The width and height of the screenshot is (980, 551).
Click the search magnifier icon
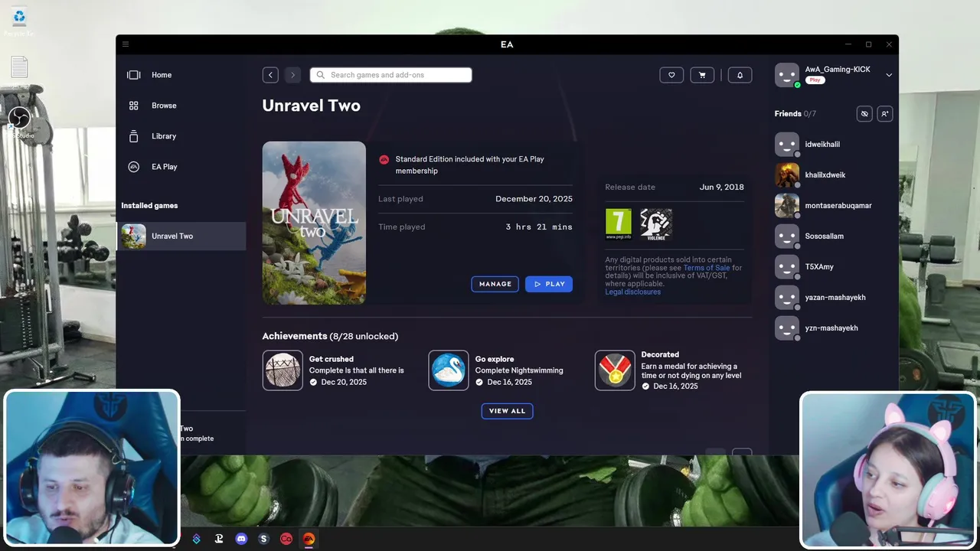click(x=321, y=75)
